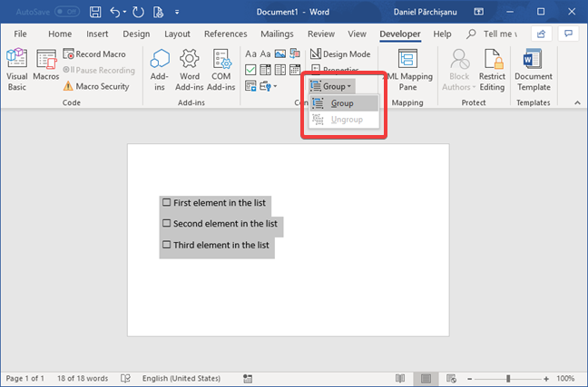Click the Record Macro button
Viewport: 588px width, 387px height.
click(94, 54)
